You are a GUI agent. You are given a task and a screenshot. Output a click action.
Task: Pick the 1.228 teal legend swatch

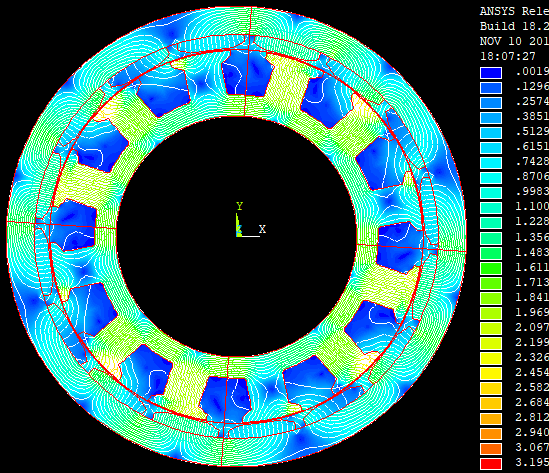pyautogui.click(x=491, y=223)
